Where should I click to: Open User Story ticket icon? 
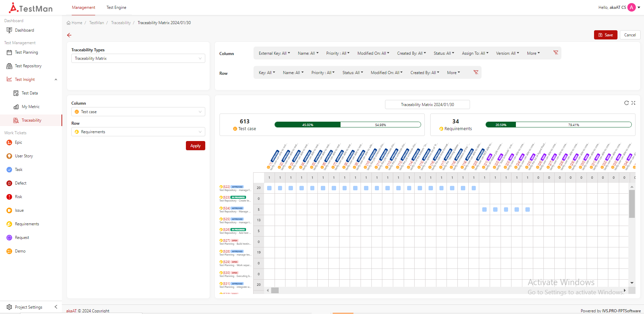(x=10, y=156)
